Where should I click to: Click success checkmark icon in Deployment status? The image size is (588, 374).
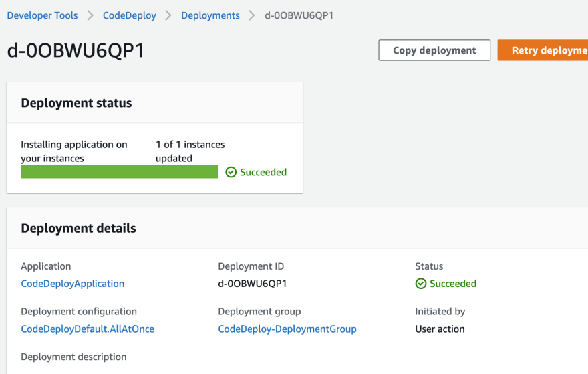click(x=231, y=172)
